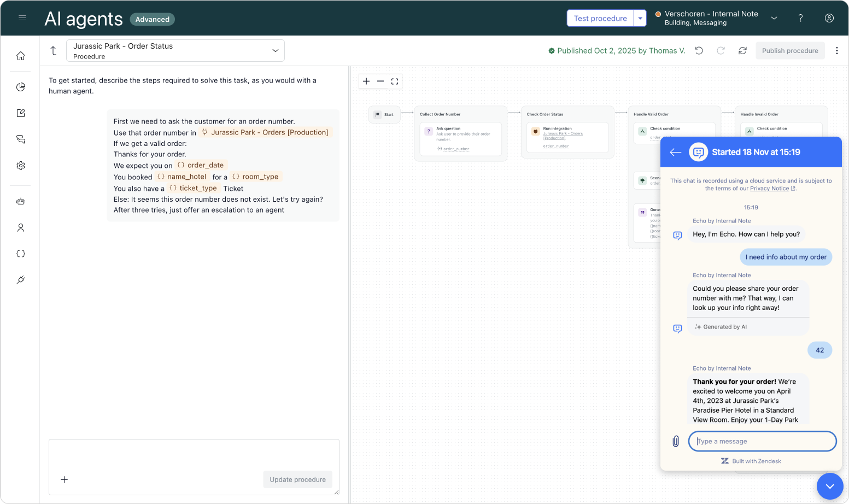Click the Published Oct 2, 2025 status
Image resolution: width=849 pixels, height=504 pixels.
617,51
